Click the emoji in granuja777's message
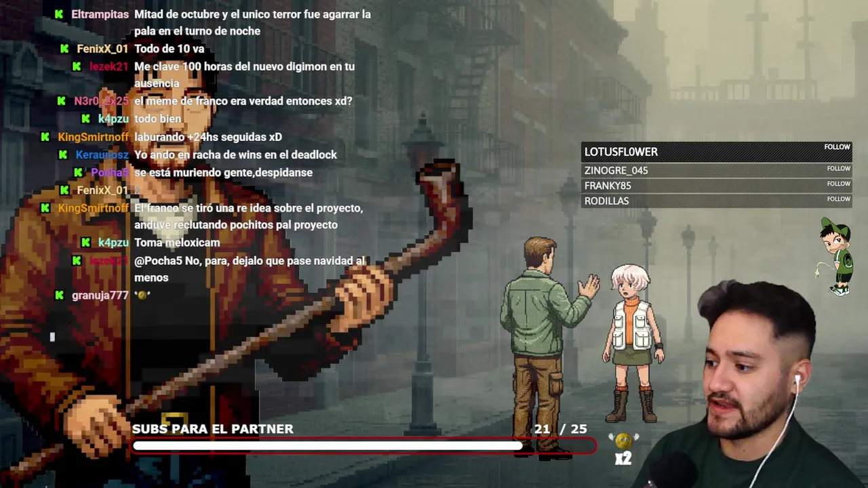Viewport: 868px width, 488px height. pos(142,295)
